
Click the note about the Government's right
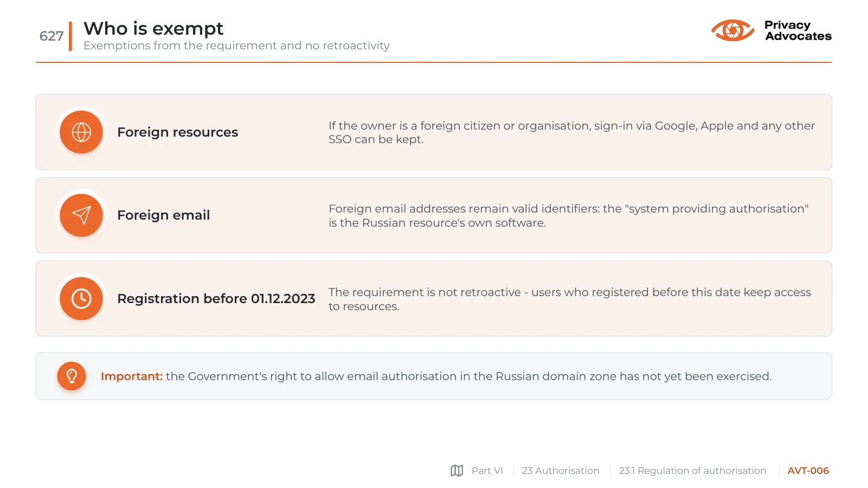pos(468,376)
